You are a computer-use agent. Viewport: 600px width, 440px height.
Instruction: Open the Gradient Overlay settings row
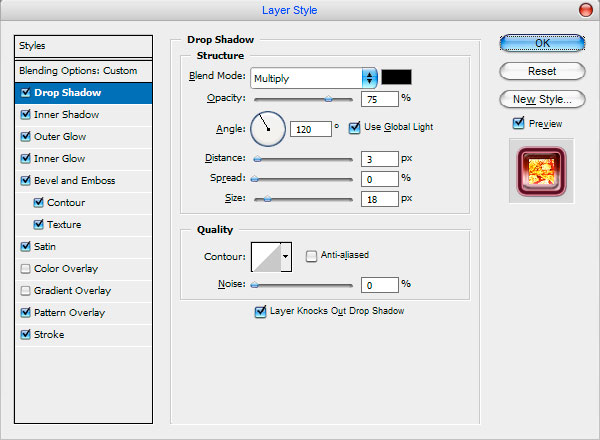(83, 291)
